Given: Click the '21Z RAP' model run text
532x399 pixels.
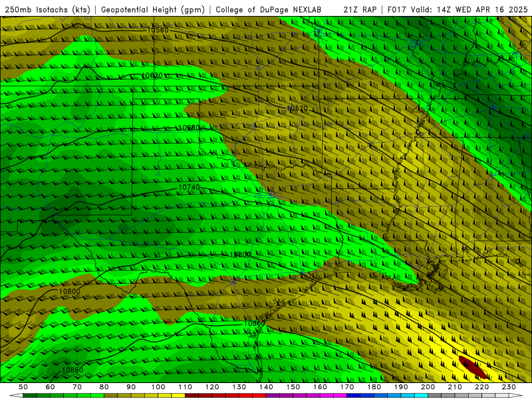Looking at the screenshot, I should click(x=360, y=9).
